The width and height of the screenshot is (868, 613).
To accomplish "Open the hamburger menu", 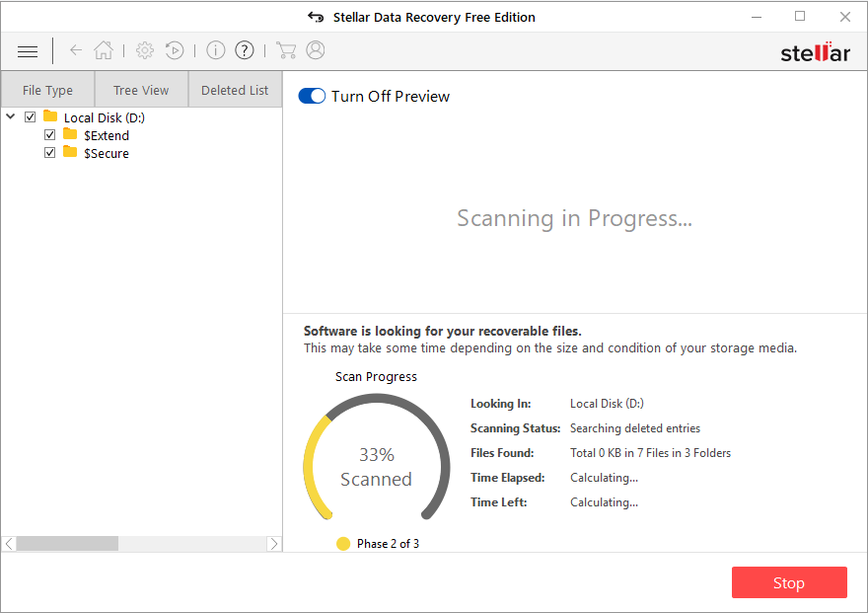I will pyautogui.click(x=28, y=51).
